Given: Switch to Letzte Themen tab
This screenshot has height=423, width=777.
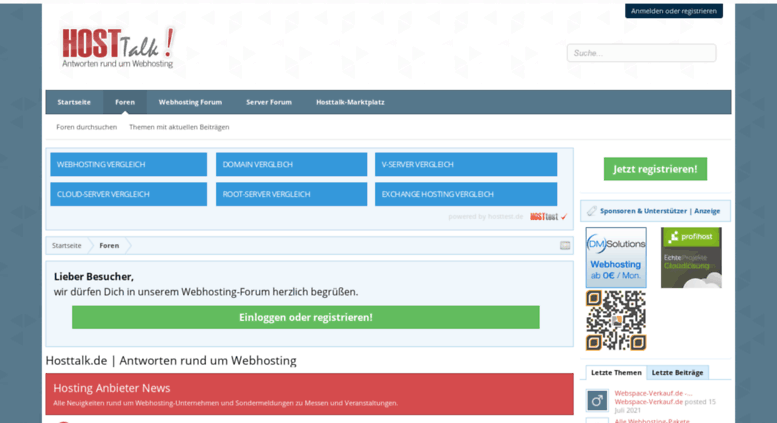Looking at the screenshot, I should tap(616, 372).
